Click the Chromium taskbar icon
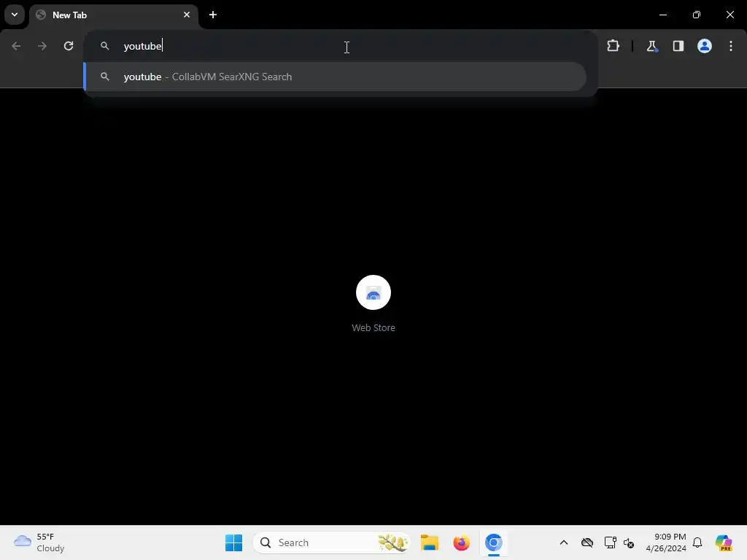 pyautogui.click(x=494, y=542)
